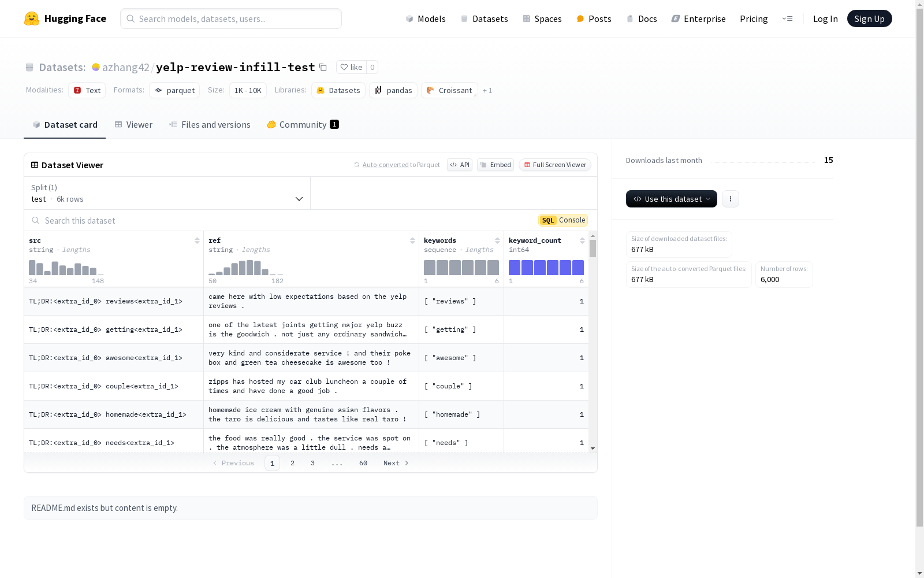Select the parquet format tag
The height and width of the screenshot is (578, 924).
tap(174, 90)
